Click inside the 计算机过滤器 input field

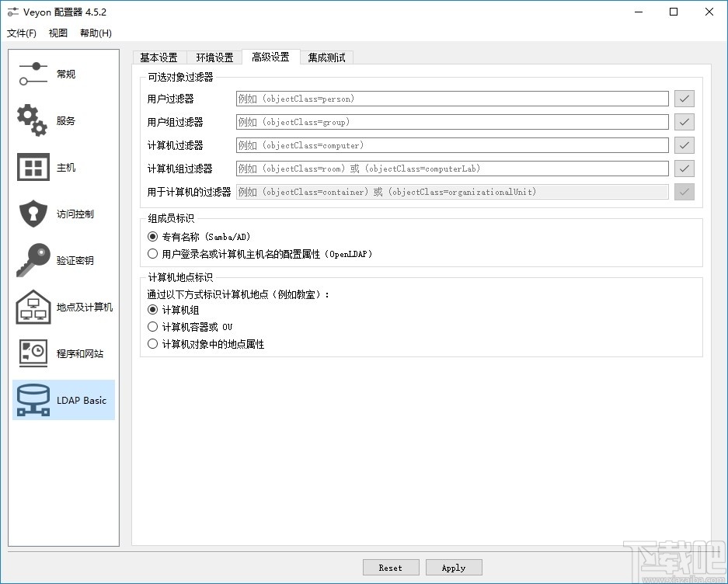[452, 145]
